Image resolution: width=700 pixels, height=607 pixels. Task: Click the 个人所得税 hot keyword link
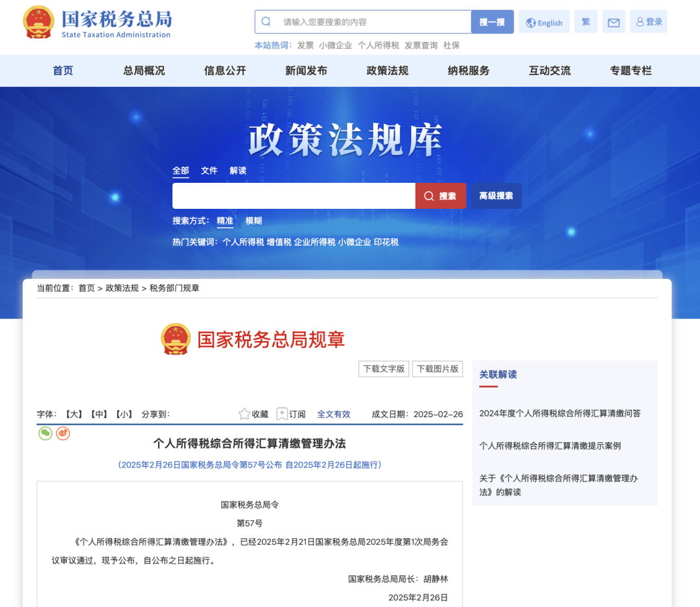245,241
